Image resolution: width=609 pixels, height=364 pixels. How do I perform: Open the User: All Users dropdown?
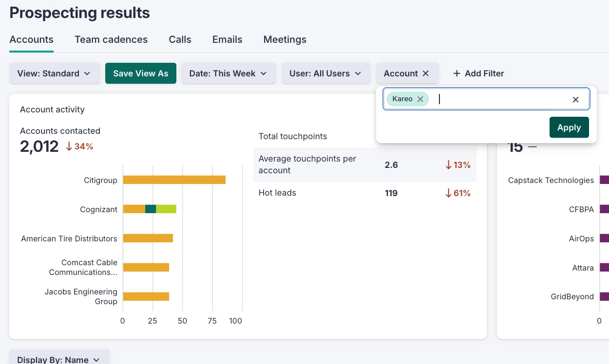click(x=325, y=73)
